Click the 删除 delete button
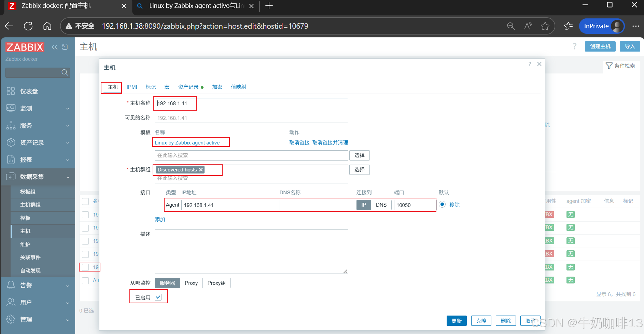 click(506, 321)
